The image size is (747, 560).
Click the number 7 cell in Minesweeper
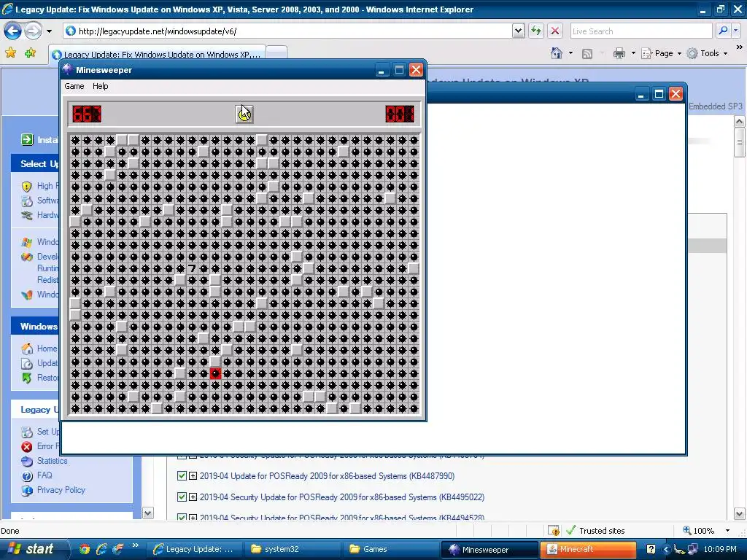(x=192, y=268)
